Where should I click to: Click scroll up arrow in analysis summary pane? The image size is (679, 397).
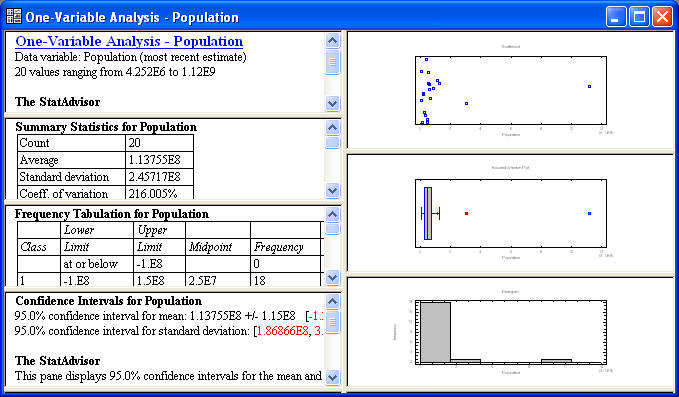(332, 40)
